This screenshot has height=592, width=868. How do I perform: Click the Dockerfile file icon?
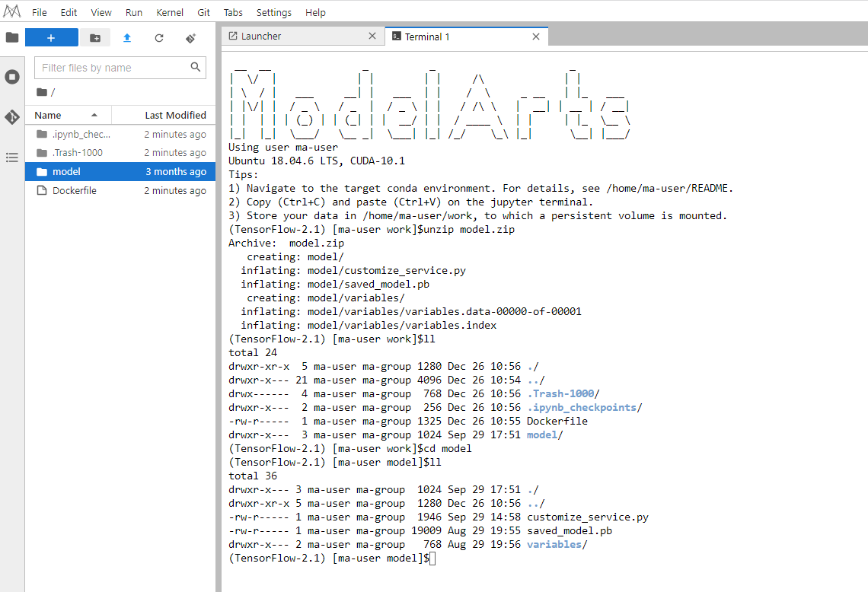coord(42,190)
